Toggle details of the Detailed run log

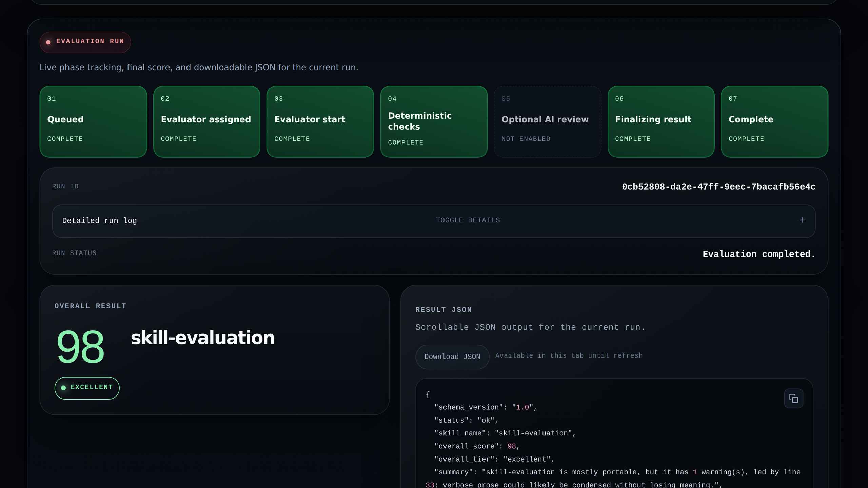468,220
